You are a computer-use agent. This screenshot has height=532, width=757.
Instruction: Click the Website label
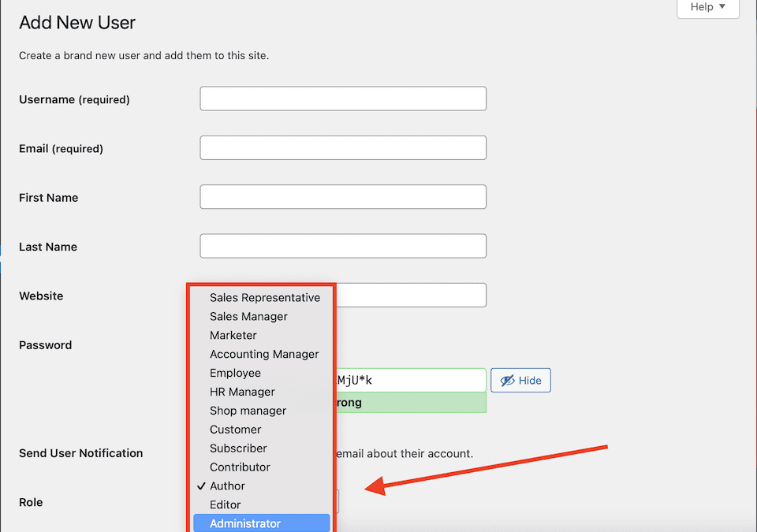point(41,296)
